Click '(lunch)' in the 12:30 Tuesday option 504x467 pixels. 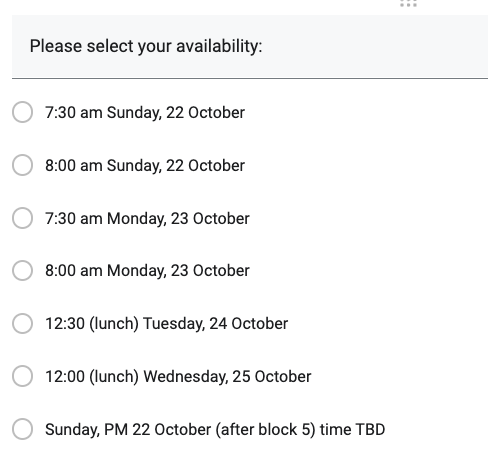(114, 324)
